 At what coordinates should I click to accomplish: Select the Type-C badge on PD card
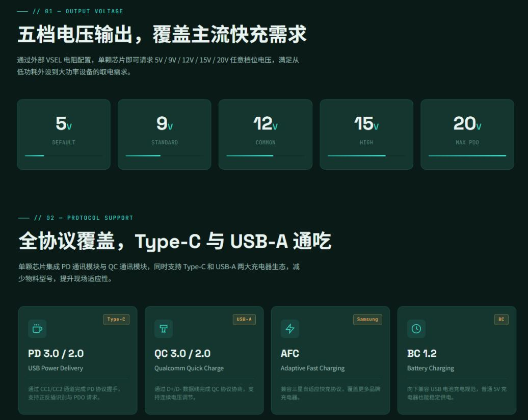116,319
